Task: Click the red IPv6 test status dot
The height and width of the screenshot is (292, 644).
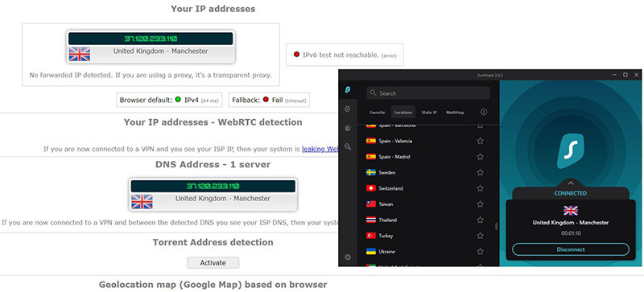Action: [x=296, y=54]
